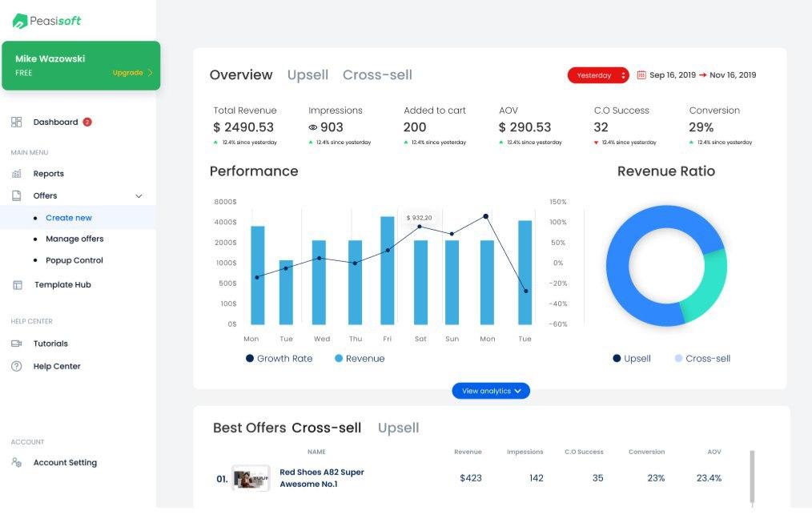Collapse the Offers submenu chevron

tap(139, 196)
